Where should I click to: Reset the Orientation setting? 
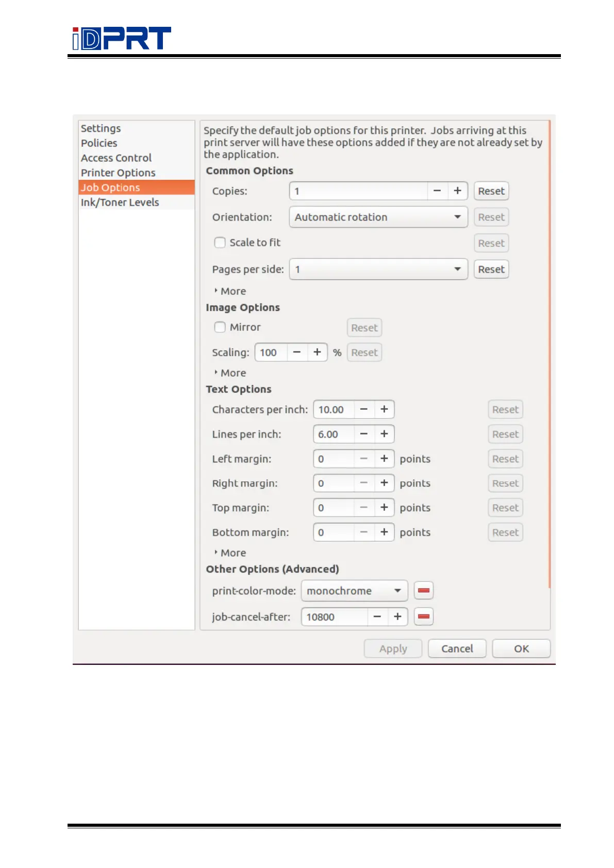[x=491, y=217]
